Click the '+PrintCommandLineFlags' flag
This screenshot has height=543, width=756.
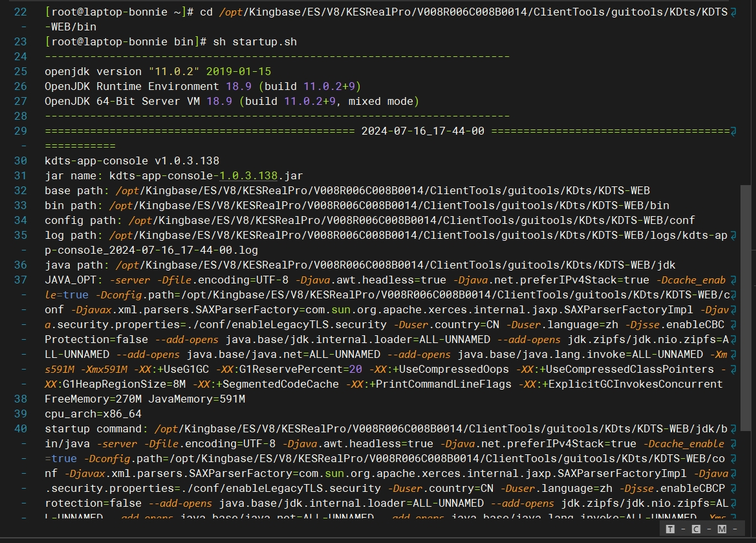(440, 384)
